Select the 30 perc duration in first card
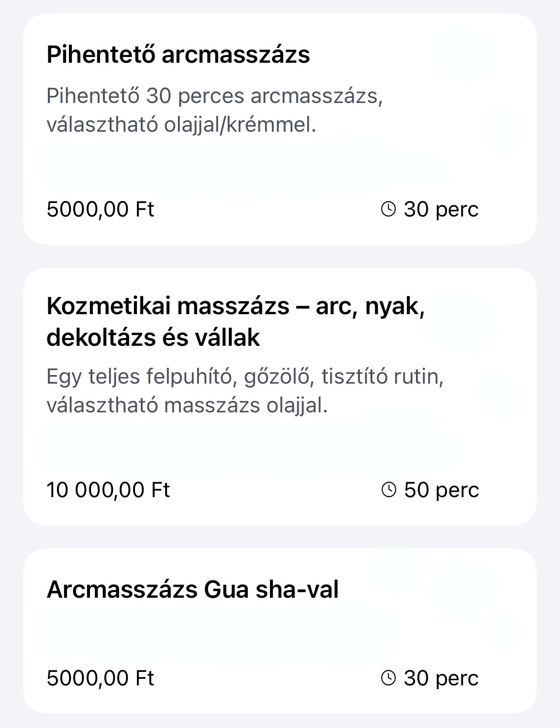This screenshot has width=560, height=728. (441, 209)
